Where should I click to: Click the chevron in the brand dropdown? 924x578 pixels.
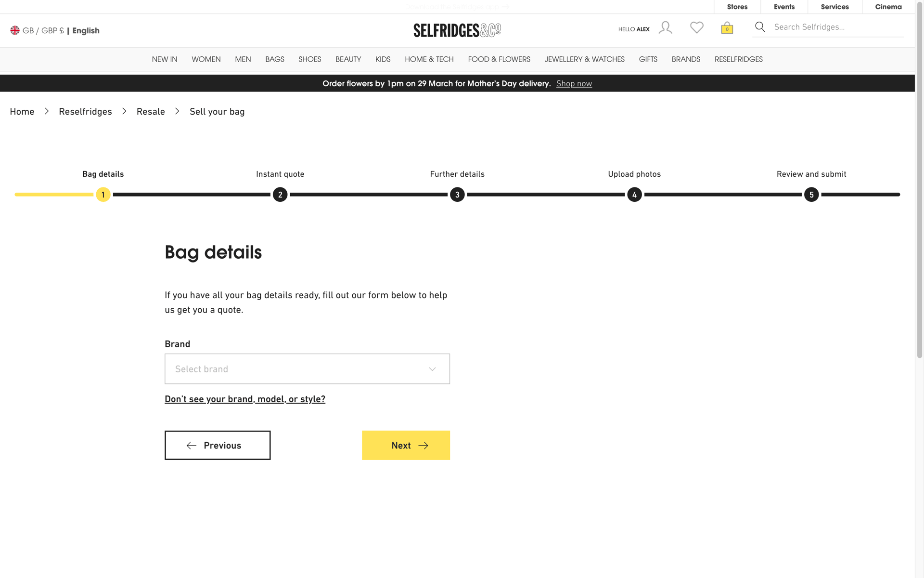pyautogui.click(x=432, y=369)
